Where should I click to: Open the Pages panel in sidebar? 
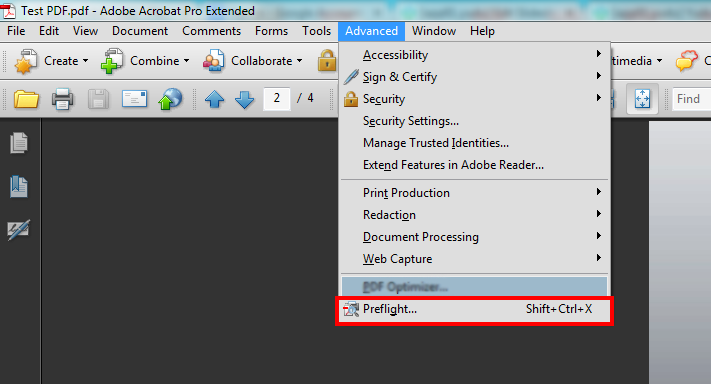coord(19,143)
